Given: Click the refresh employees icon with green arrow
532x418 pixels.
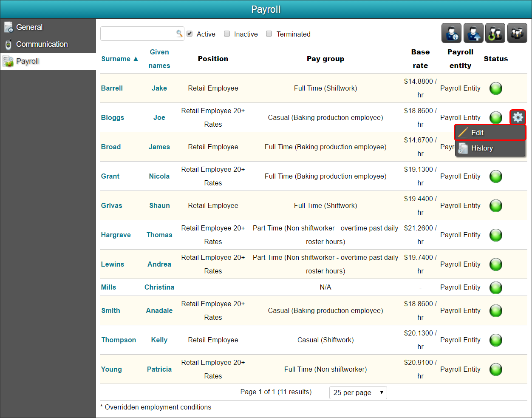Looking at the screenshot, I should 495,33.
